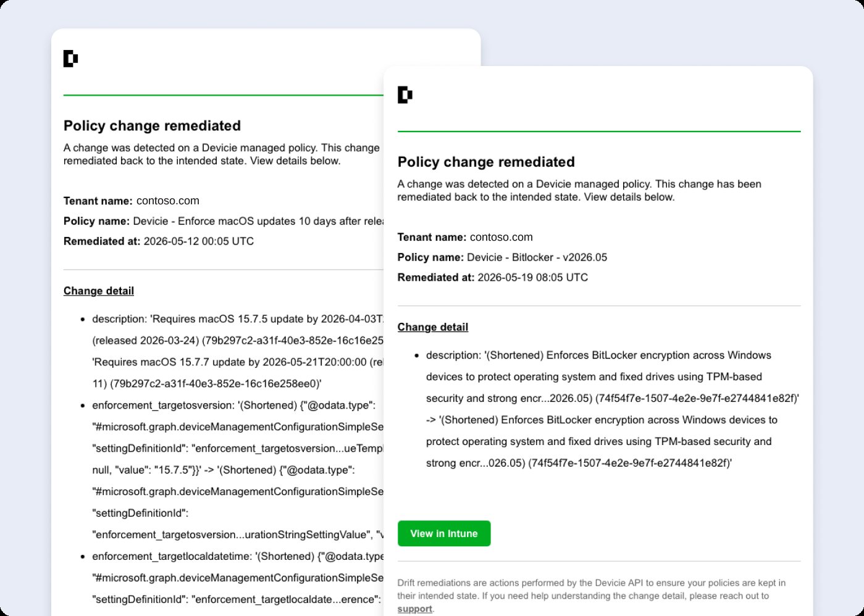Click the Drift remediations footer note
The image size is (864, 616).
592,596
